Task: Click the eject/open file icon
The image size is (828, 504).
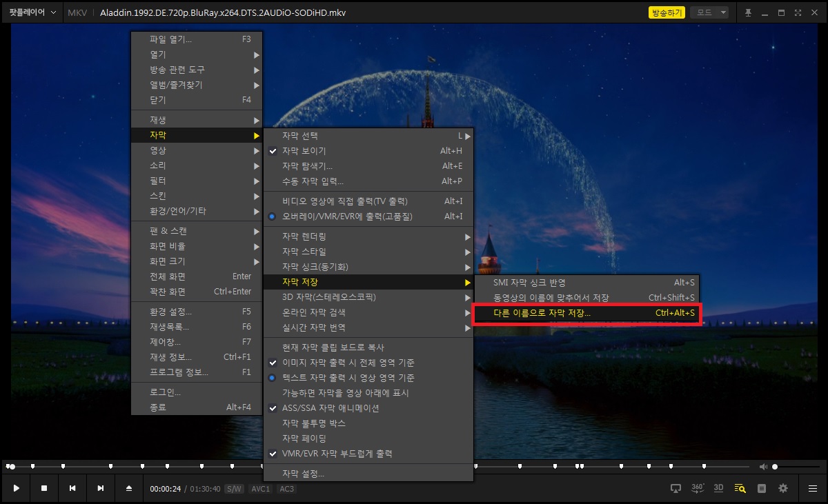Action: 129,488
